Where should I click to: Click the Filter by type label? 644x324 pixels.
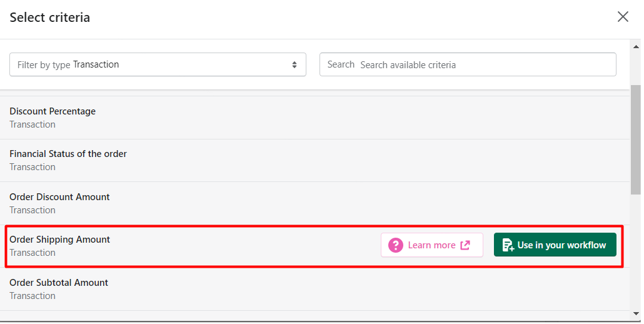(x=44, y=65)
